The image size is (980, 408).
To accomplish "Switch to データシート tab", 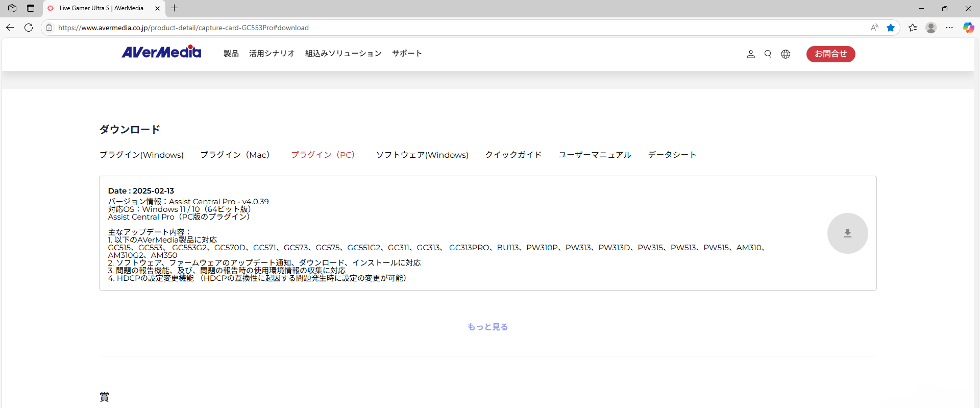I will (672, 155).
